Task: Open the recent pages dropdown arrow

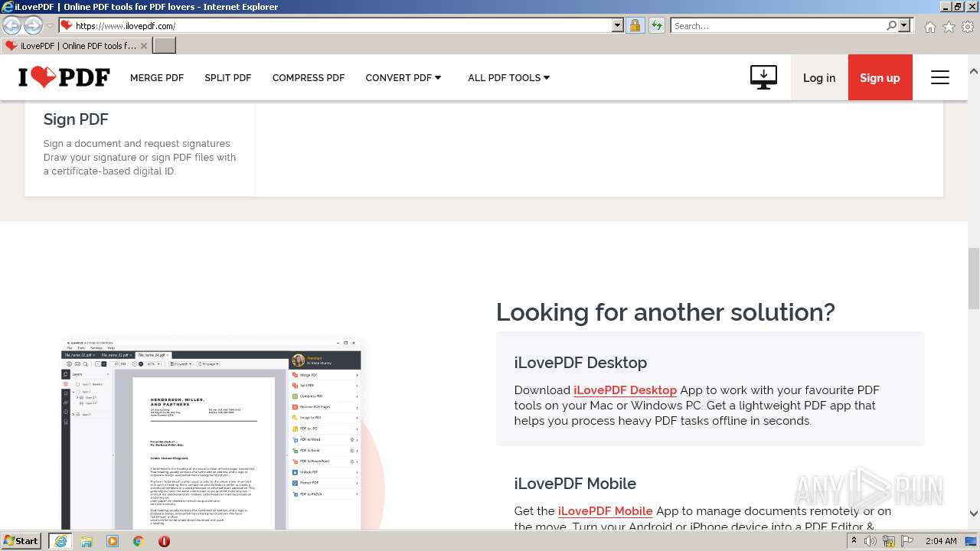Action: pos(50,26)
